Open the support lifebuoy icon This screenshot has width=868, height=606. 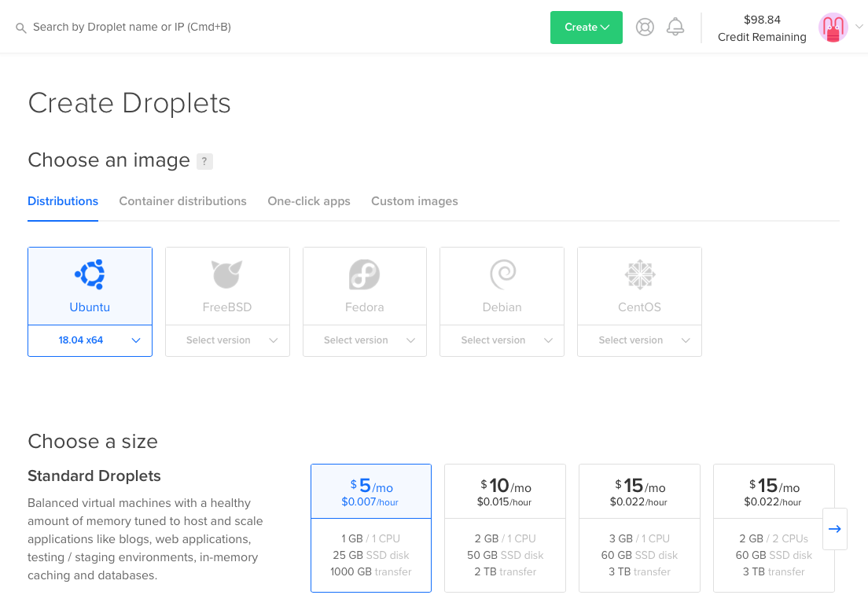pyautogui.click(x=645, y=28)
